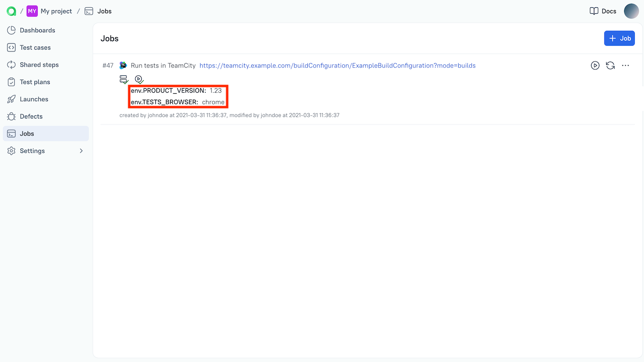This screenshot has height=362, width=644.
Task: Click the run-status checkmark indicator
Action: click(139, 79)
